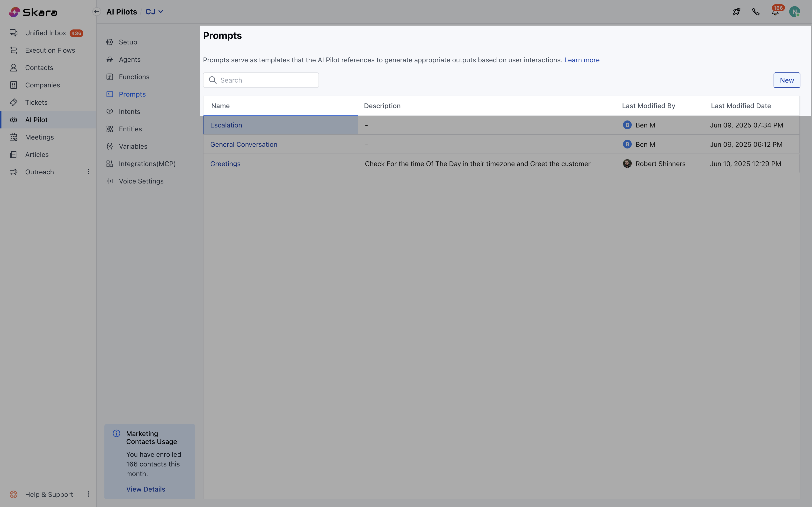Expand the Outreach sidebar options
The height and width of the screenshot is (507, 812).
tap(88, 172)
